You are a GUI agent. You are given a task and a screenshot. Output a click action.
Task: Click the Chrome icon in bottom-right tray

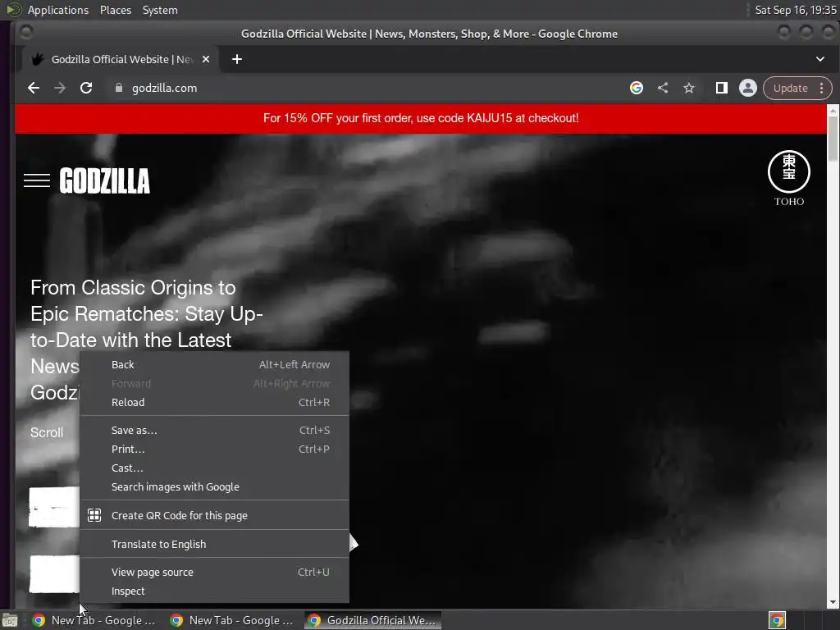[x=777, y=620]
